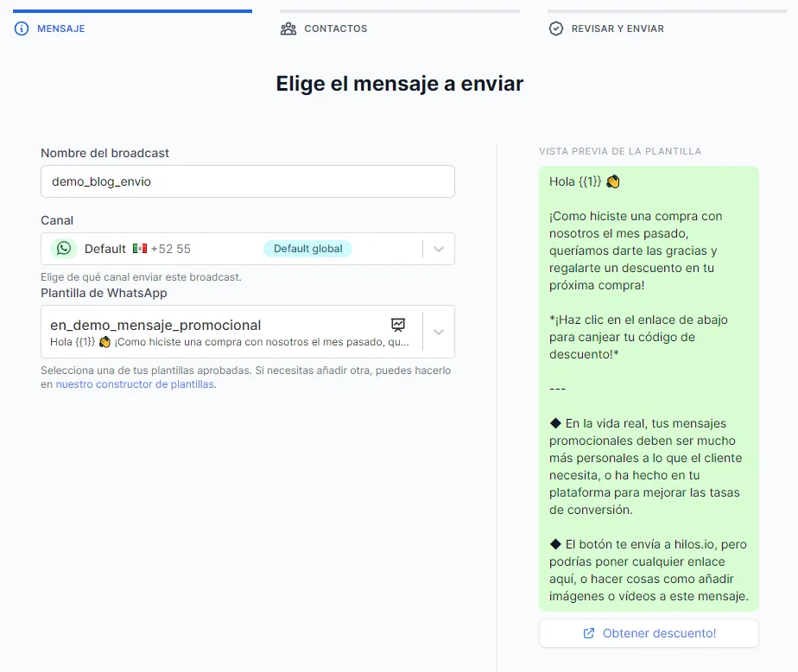
Task: Click the template media preview icon
Action: 398,326
